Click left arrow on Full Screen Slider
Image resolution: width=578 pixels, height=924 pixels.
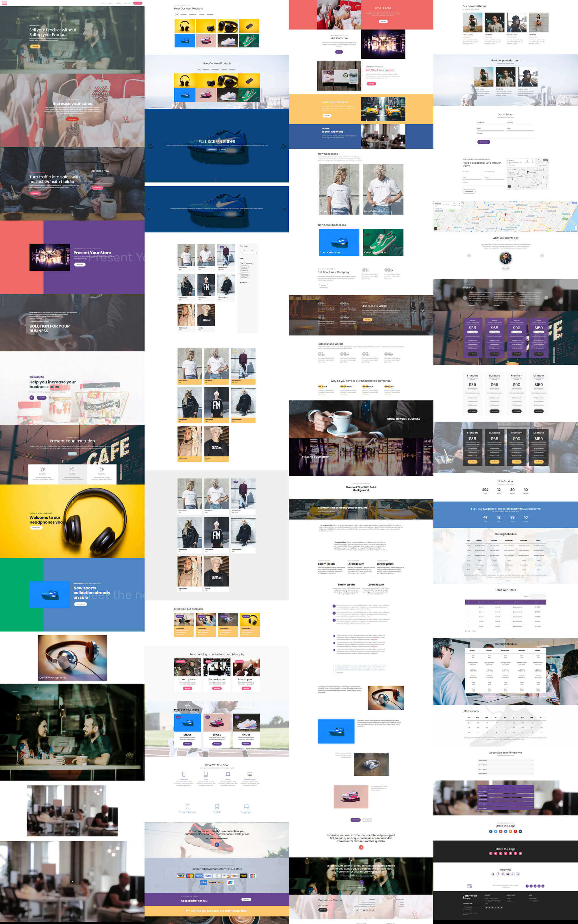click(150, 146)
